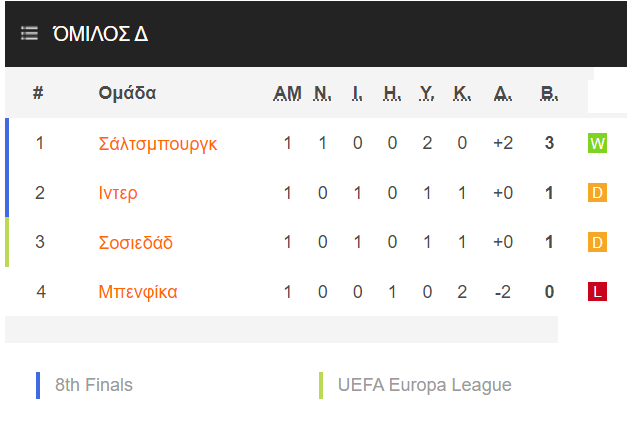Click the Ι. draws column header
Image resolution: width=627 pixels, height=421 pixels.
pyautogui.click(x=357, y=94)
